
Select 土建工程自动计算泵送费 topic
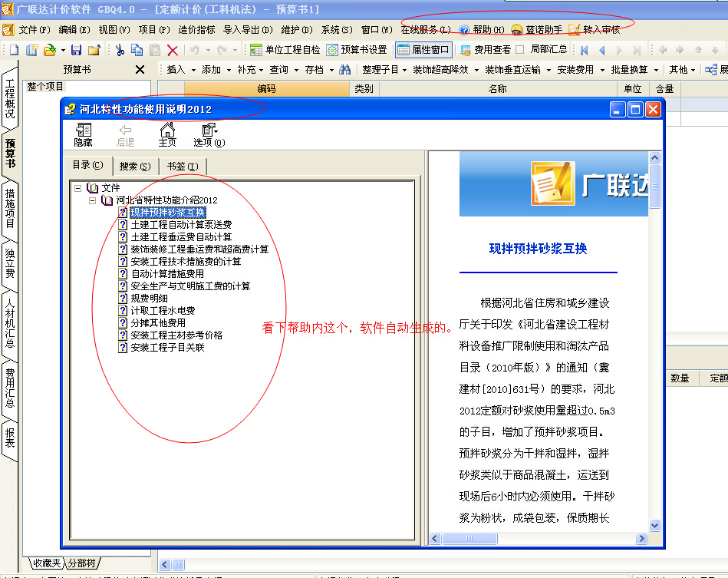tap(181, 225)
